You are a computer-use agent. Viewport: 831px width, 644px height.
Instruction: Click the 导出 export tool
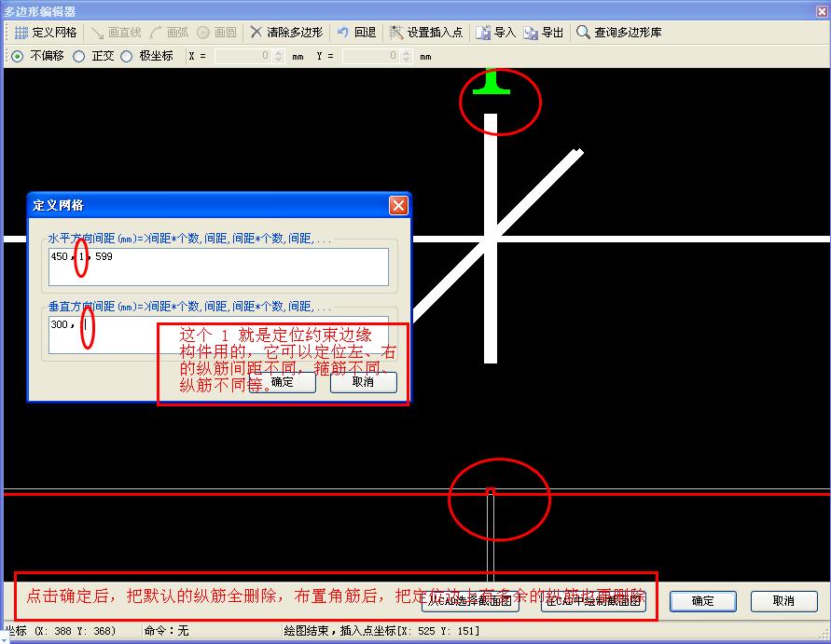[543, 33]
